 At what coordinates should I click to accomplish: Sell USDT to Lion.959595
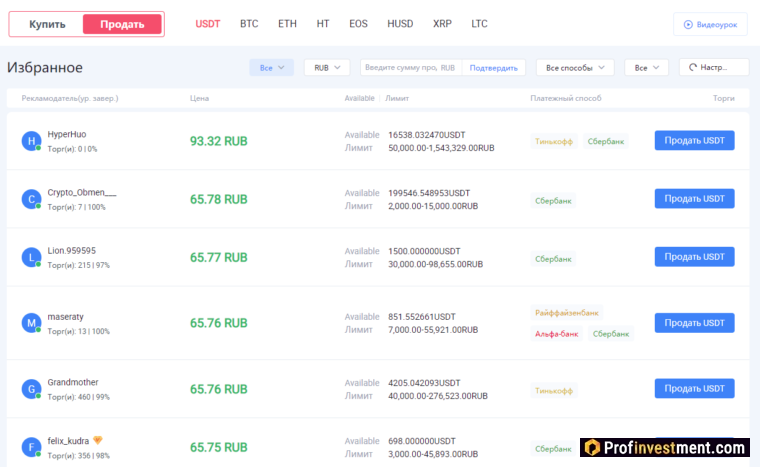point(694,257)
